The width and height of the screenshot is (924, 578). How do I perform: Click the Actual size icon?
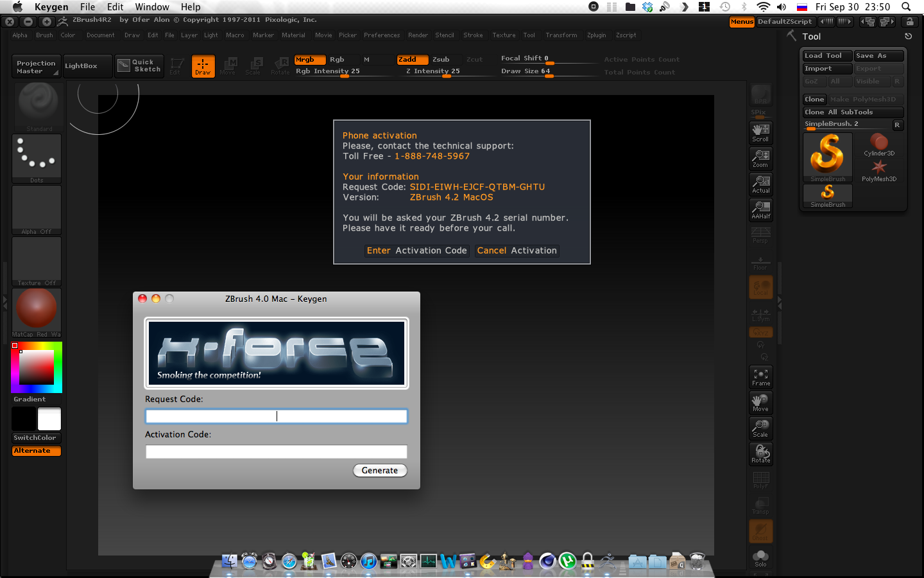(x=760, y=184)
